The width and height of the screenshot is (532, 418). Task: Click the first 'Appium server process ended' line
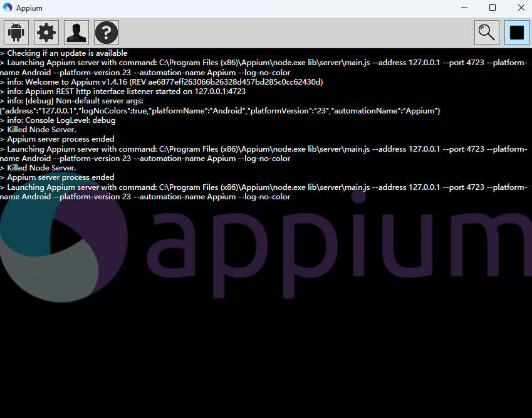(60, 139)
